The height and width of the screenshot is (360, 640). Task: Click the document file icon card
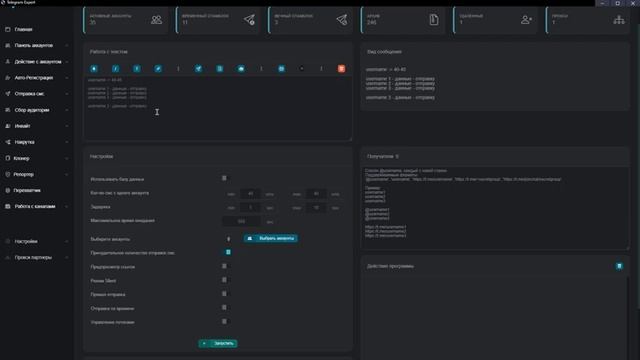[x=434, y=20]
